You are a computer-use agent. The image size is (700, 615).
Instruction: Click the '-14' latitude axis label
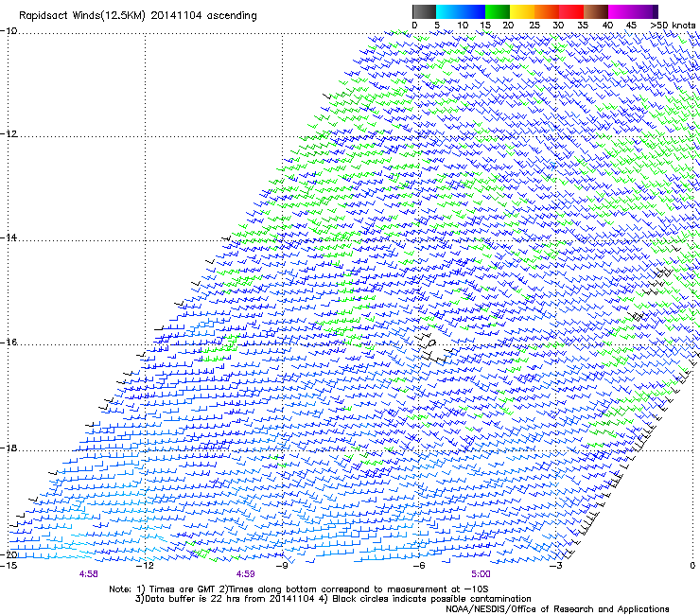coord(9,237)
